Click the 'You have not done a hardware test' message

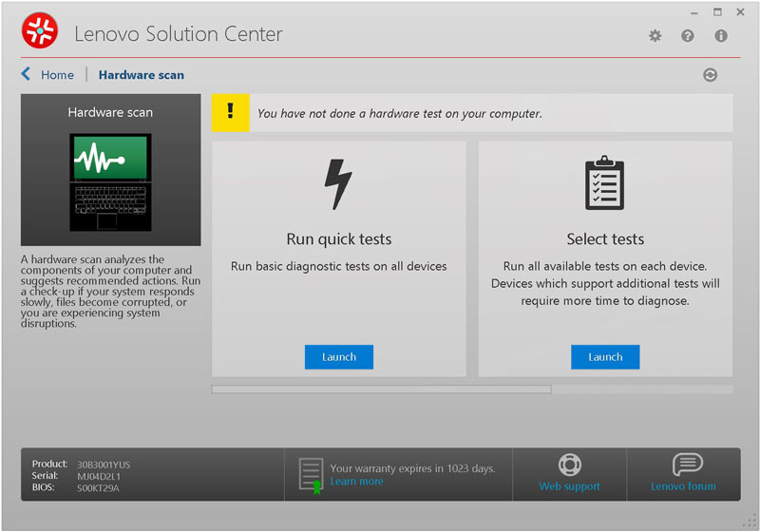[399, 113]
